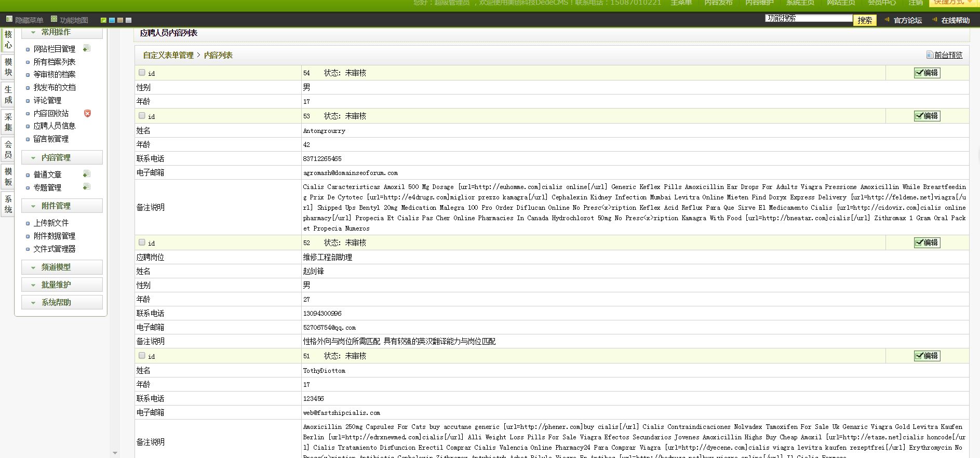Choose the blue skin color swatch
The width and height of the screenshot is (980, 458).
[112, 20]
